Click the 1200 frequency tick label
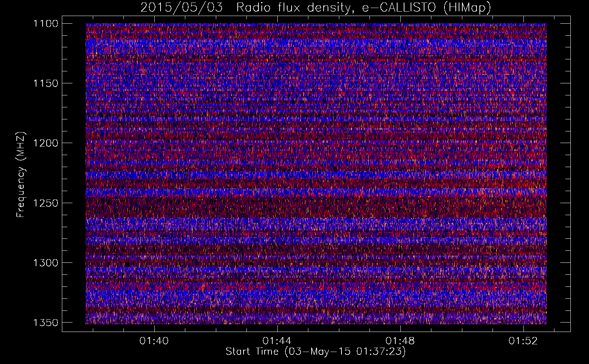 tap(46, 143)
